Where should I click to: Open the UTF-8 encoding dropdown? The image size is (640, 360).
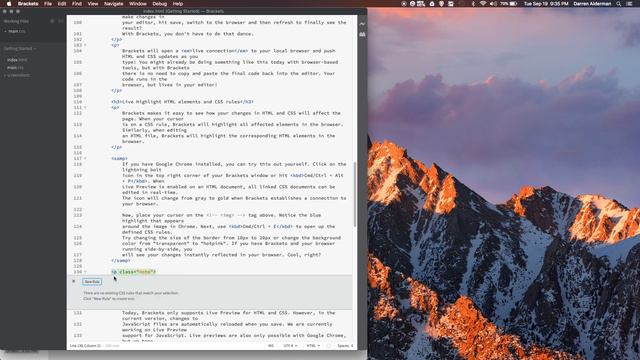click(290, 346)
